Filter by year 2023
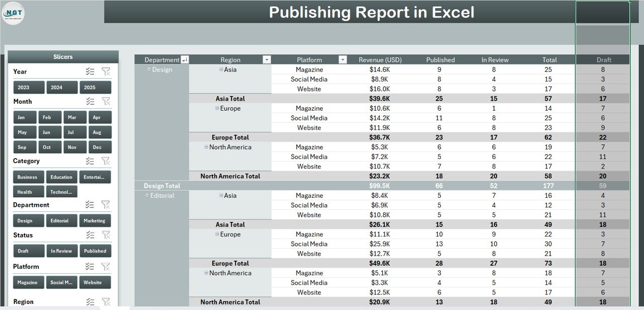The height and width of the screenshot is (310, 644). coord(29,88)
